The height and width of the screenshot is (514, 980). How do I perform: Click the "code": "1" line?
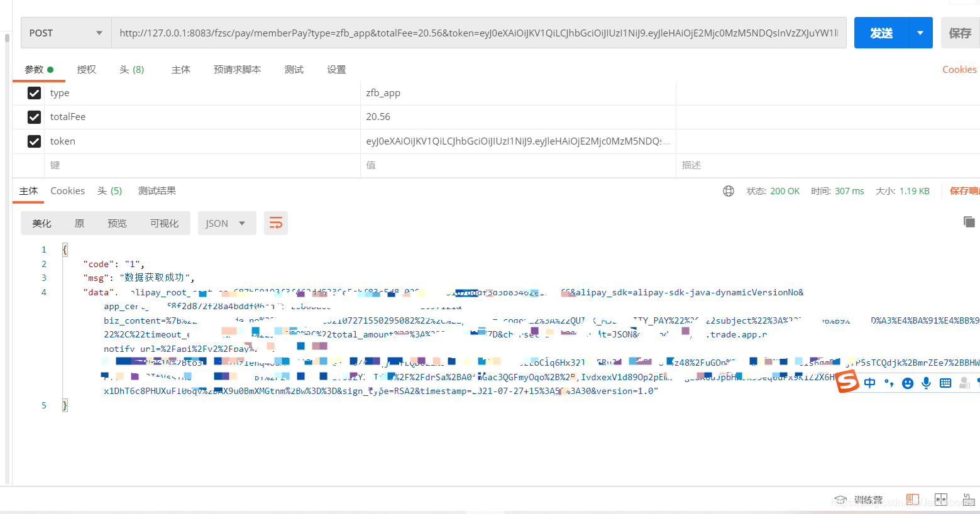[114, 264]
